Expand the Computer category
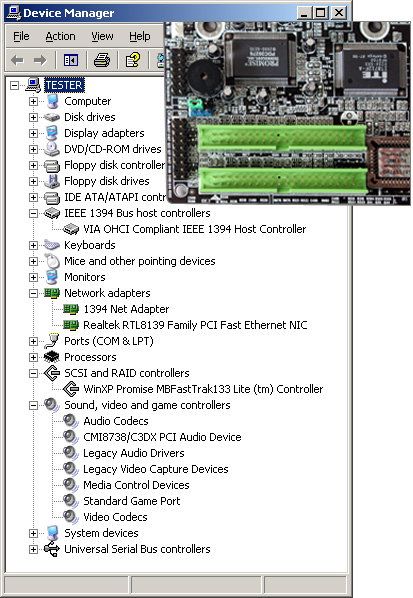 point(34,101)
